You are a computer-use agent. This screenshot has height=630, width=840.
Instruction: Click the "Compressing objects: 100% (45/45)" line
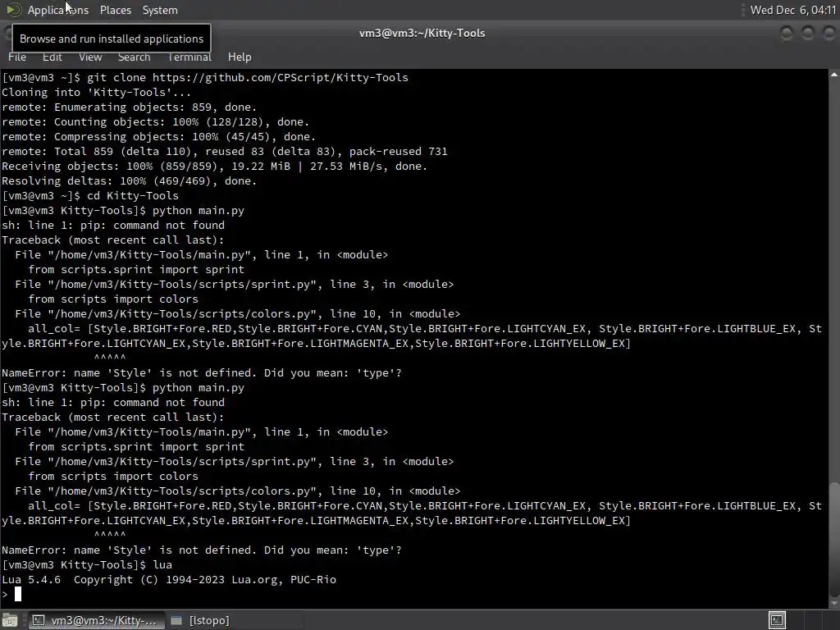(x=158, y=137)
